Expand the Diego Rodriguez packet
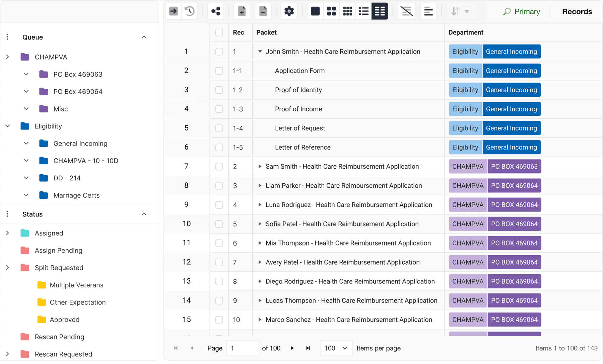Screen dimensions: 603x364 [260, 281]
